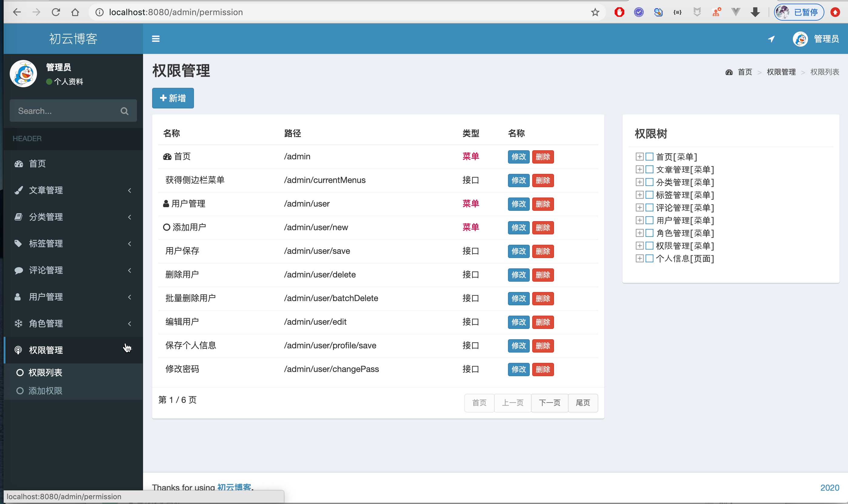Open the 添加权限 sidebar submenu item

(45, 391)
